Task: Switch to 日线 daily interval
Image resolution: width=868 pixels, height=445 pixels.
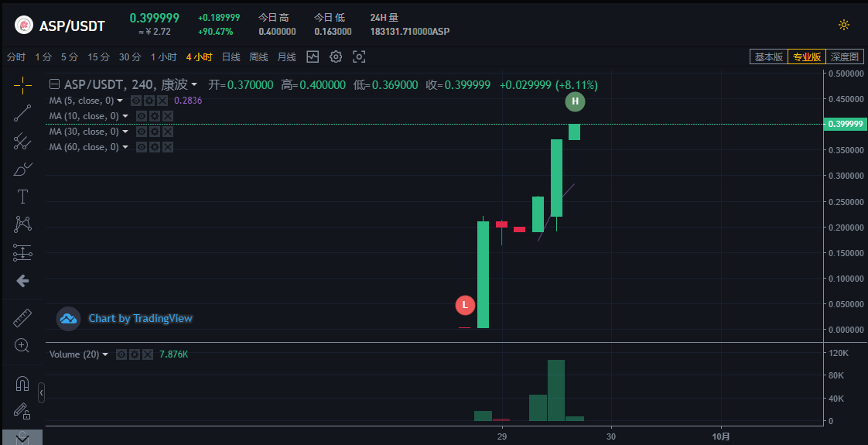Action: click(x=231, y=57)
